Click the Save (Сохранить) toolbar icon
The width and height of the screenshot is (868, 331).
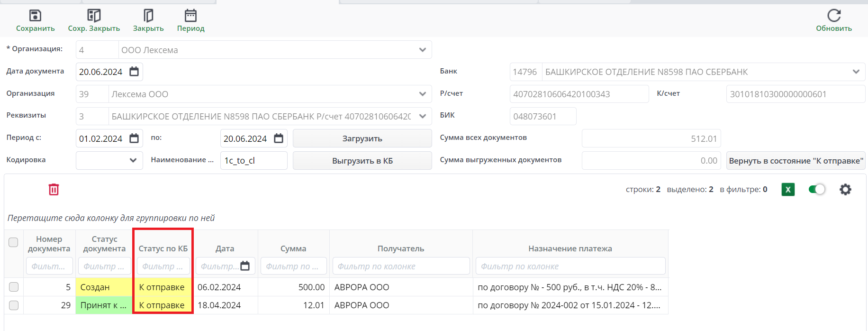[35, 16]
